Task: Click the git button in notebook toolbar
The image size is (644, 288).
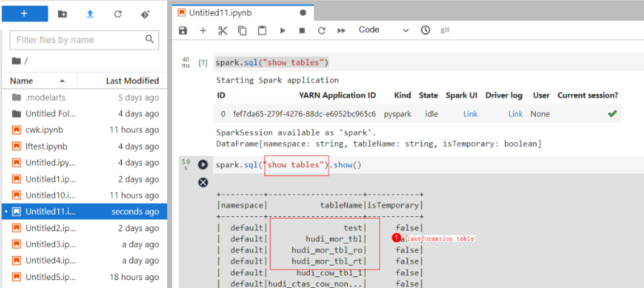Action: click(x=445, y=30)
